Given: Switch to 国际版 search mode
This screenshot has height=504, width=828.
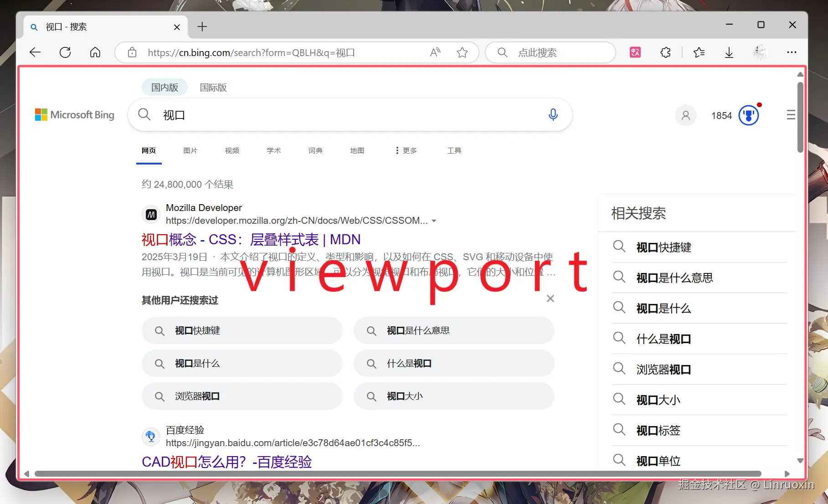Looking at the screenshot, I should pyautogui.click(x=213, y=87).
